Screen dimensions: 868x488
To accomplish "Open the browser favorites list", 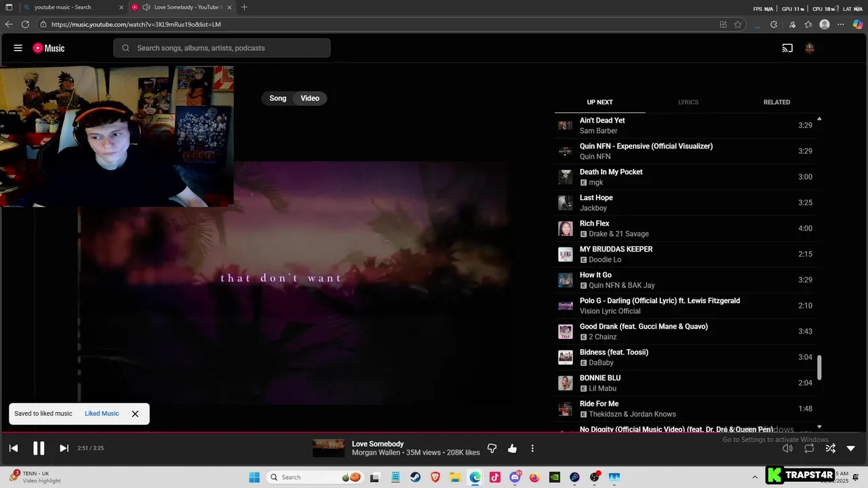I will pos(808,24).
